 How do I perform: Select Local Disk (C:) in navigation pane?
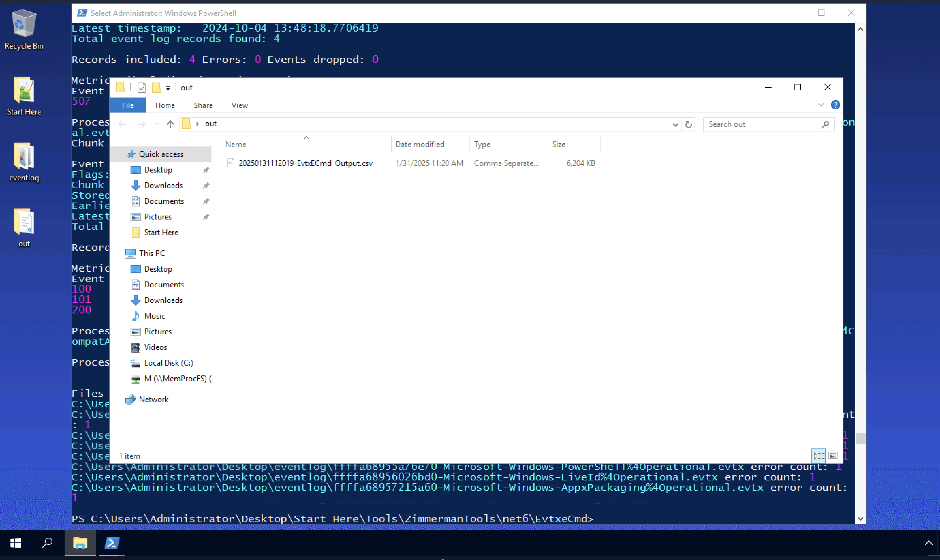click(x=168, y=363)
